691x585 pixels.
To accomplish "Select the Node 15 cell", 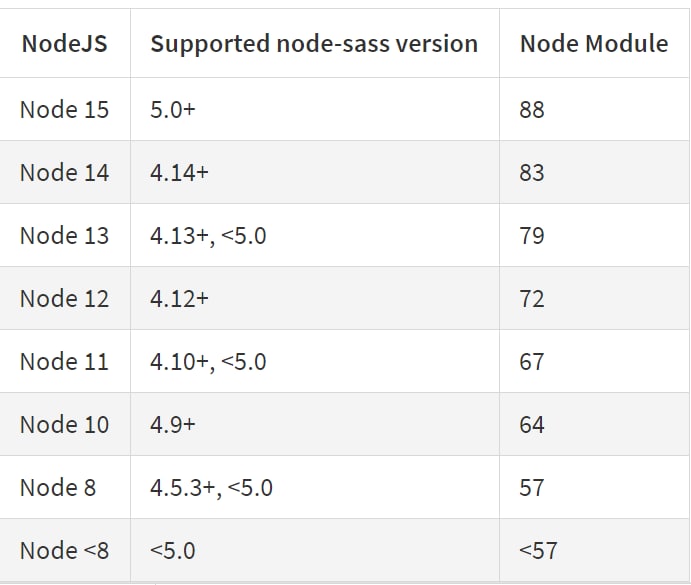I will point(64,109).
